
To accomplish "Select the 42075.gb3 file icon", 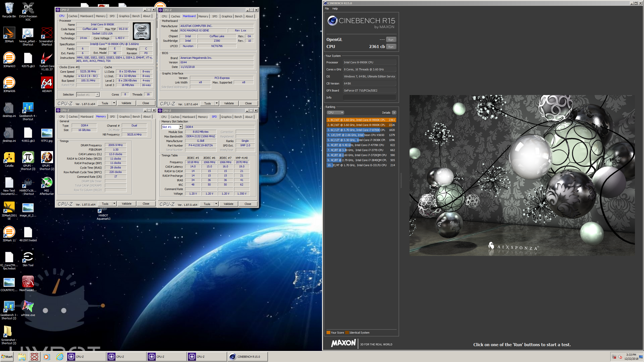I will point(28,60).
